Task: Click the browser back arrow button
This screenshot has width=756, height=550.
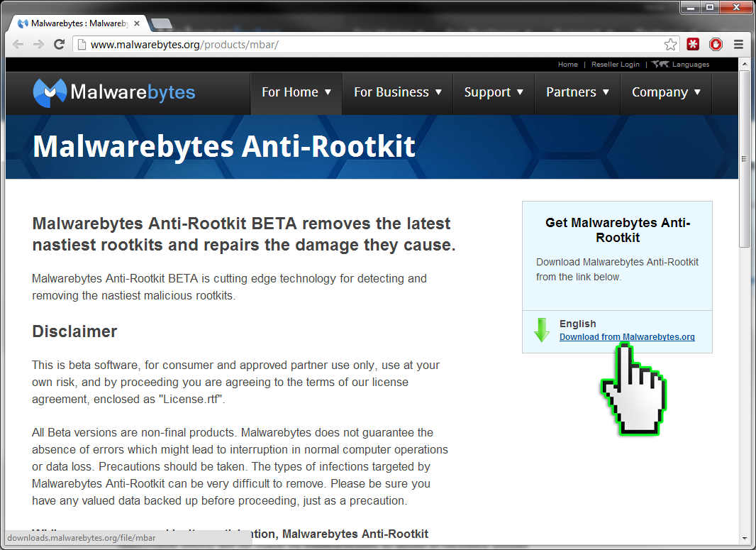Action: [x=18, y=45]
